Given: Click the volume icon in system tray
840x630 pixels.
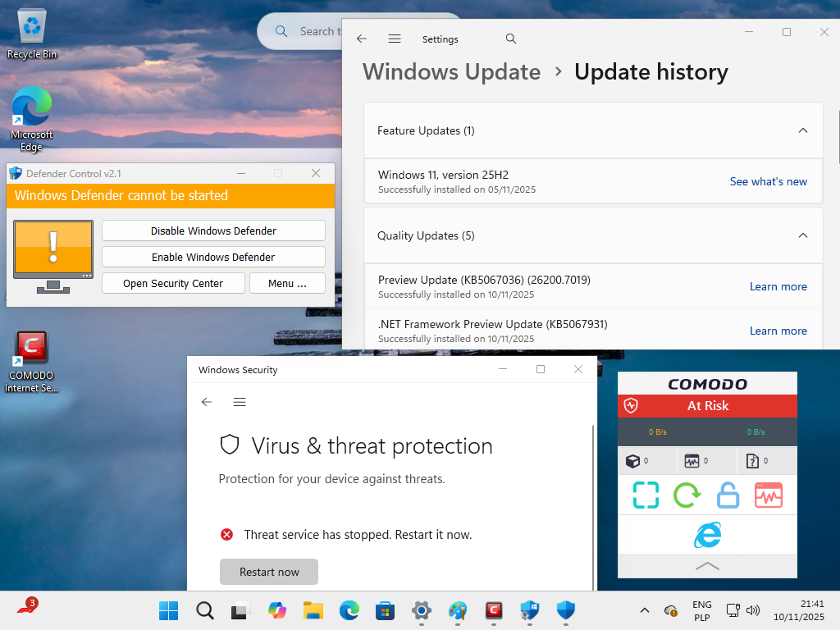Looking at the screenshot, I should (753, 610).
